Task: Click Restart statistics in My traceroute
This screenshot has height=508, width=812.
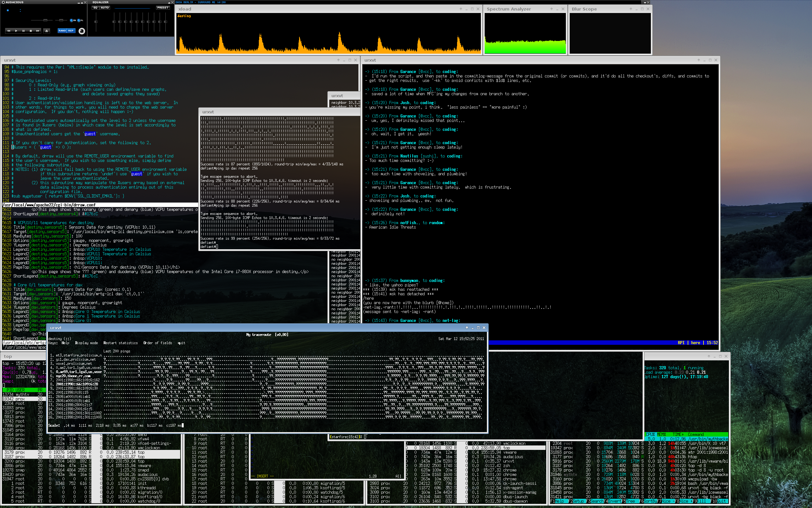Action: point(121,343)
